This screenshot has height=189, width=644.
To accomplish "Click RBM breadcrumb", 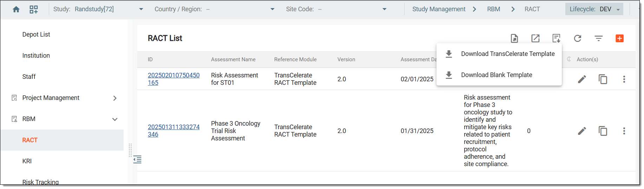I will pyautogui.click(x=493, y=9).
